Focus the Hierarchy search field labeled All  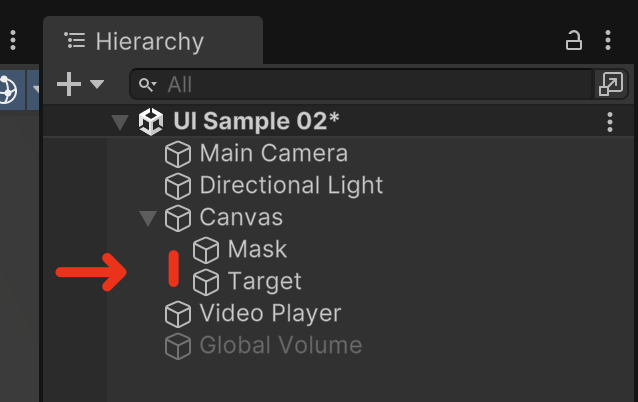click(x=361, y=84)
